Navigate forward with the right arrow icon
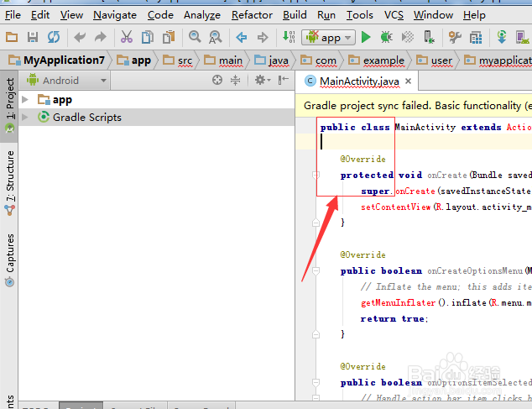 point(263,37)
